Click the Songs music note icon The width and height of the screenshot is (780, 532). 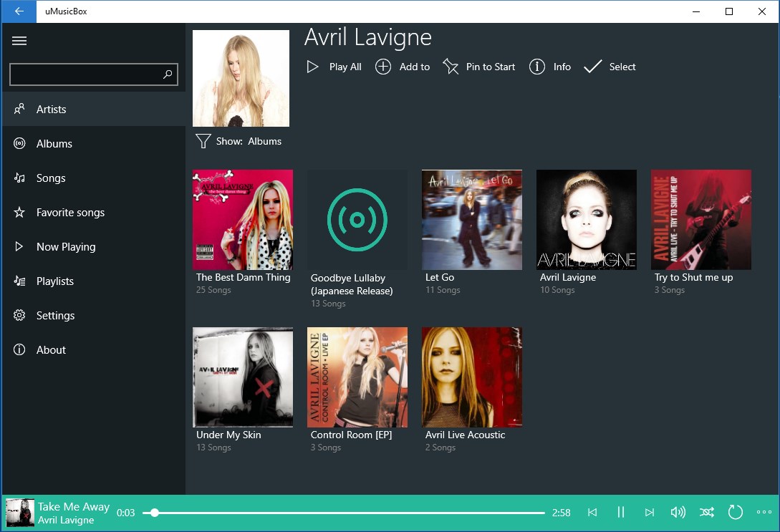coord(19,178)
